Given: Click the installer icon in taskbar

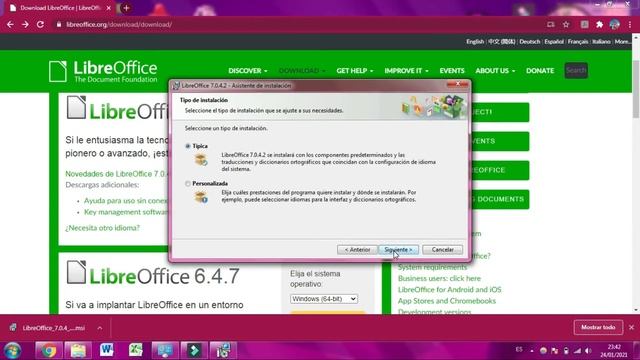Looking at the screenshot, I should (x=223, y=351).
